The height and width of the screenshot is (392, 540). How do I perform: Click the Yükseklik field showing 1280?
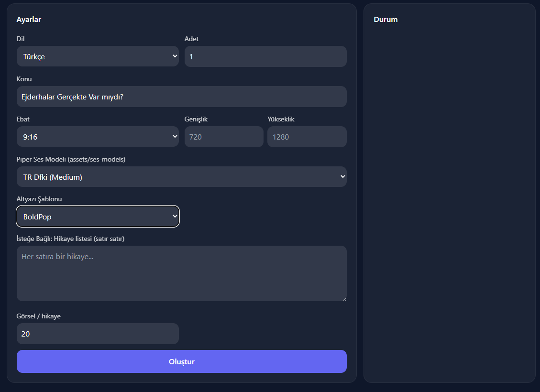pos(307,137)
